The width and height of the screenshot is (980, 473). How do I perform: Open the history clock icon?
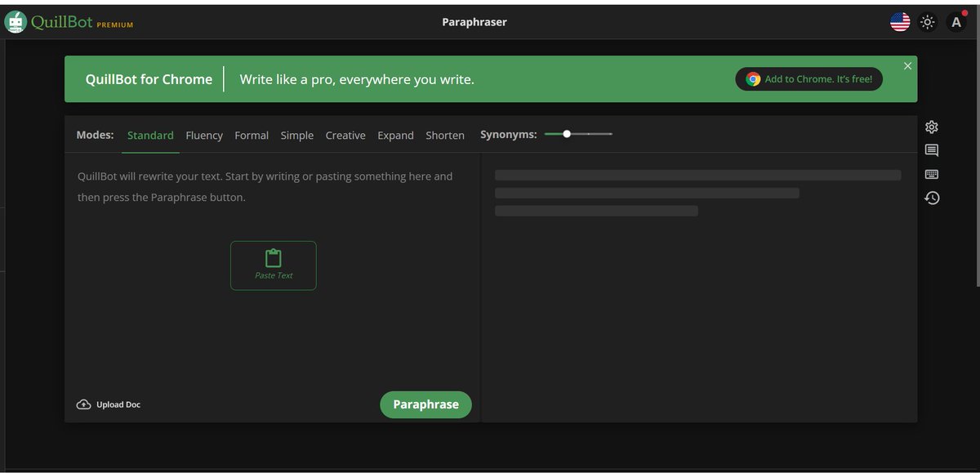tap(932, 198)
